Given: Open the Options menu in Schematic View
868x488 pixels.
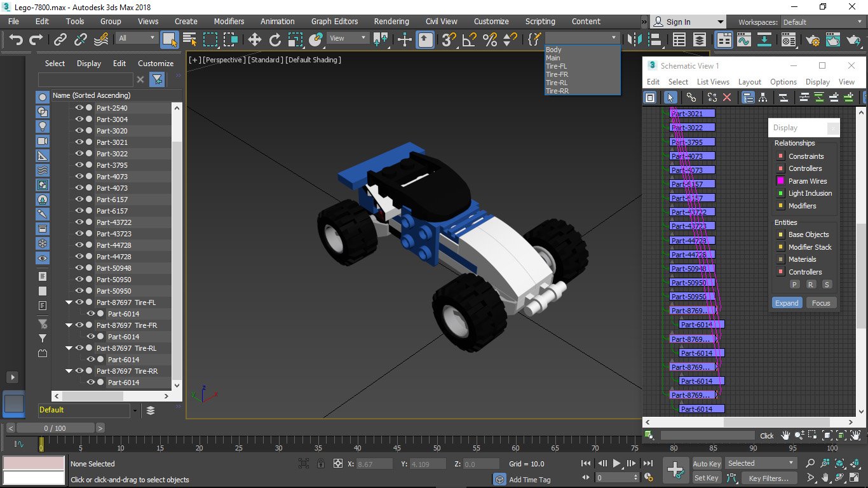Looking at the screenshot, I should [783, 81].
